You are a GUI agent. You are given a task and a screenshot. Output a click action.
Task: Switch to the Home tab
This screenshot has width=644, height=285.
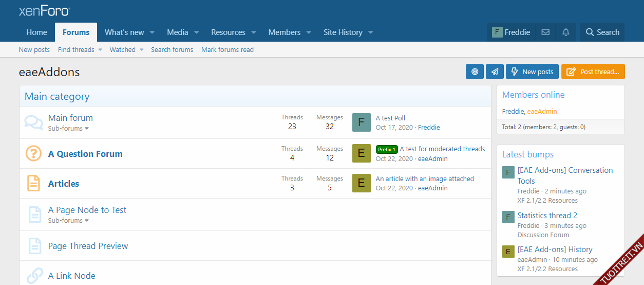pyautogui.click(x=36, y=32)
